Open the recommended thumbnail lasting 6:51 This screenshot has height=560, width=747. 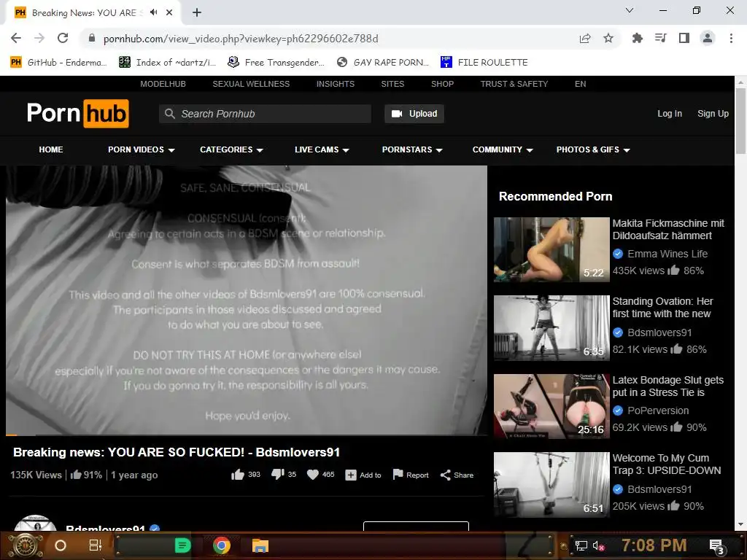pyautogui.click(x=551, y=485)
